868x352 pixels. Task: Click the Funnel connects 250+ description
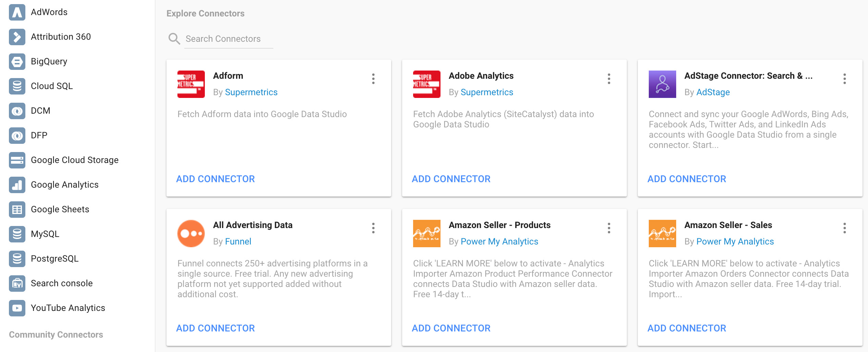tap(273, 279)
